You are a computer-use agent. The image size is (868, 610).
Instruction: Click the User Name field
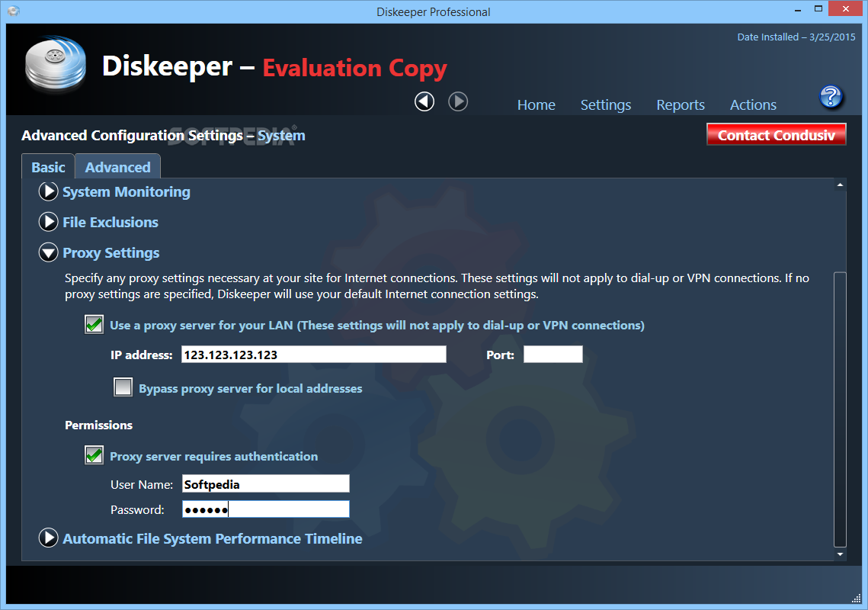click(x=266, y=483)
